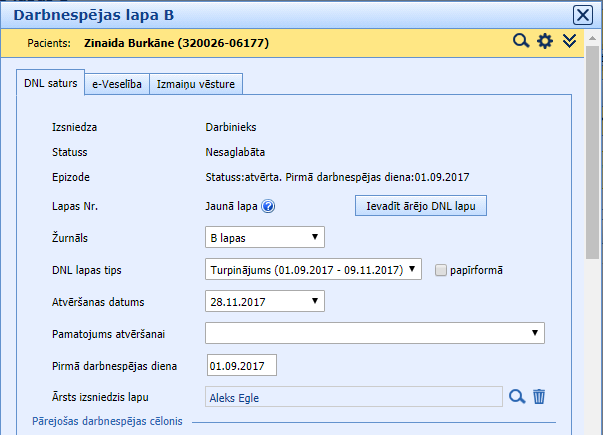Close the Darbnespējas lapa B dialog

point(582,15)
